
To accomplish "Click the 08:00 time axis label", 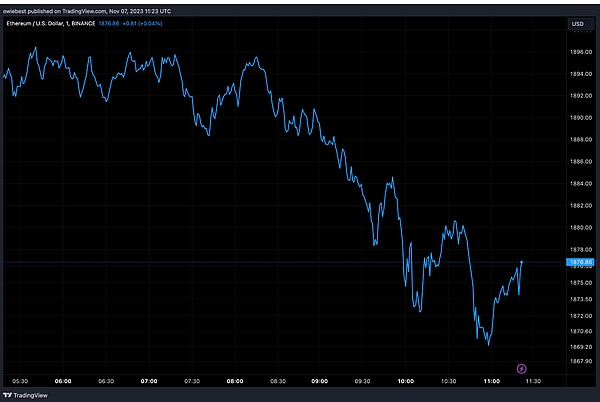I will (235, 381).
